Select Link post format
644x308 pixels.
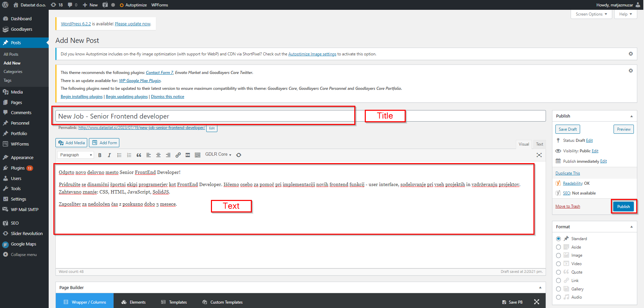click(x=558, y=281)
